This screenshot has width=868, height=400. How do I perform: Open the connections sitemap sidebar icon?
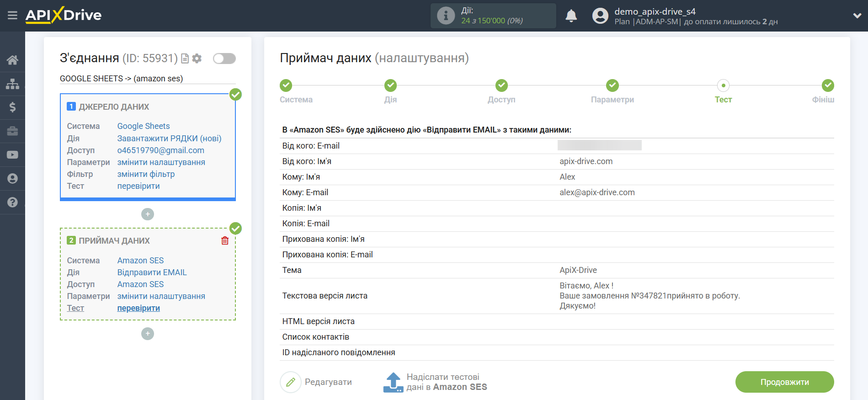[12, 84]
